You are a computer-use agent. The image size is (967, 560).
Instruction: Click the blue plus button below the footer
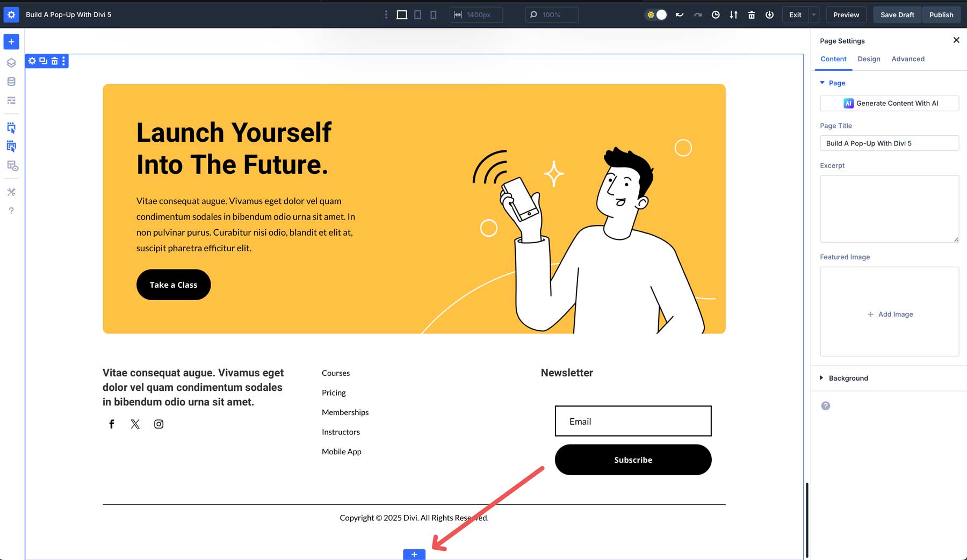414,555
